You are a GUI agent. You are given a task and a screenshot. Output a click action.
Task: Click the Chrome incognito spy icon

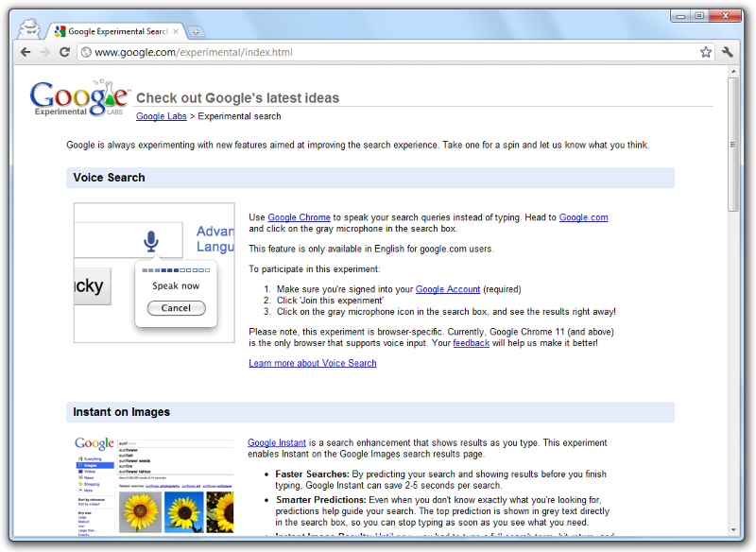(x=30, y=29)
